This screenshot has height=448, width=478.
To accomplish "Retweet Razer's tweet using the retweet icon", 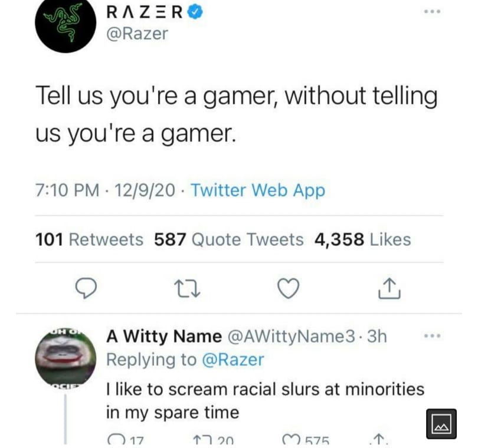I will tap(187, 289).
